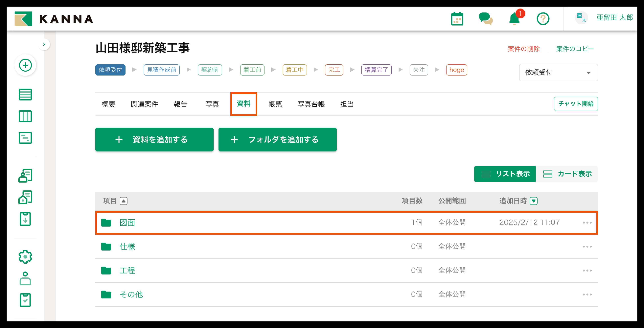Viewport: 644px width, 328px height.
Task: Open the help question mark icon
Action: 543,19
